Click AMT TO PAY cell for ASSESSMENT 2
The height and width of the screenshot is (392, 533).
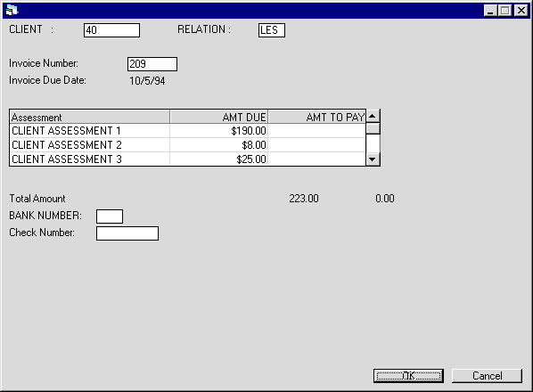tap(316, 145)
